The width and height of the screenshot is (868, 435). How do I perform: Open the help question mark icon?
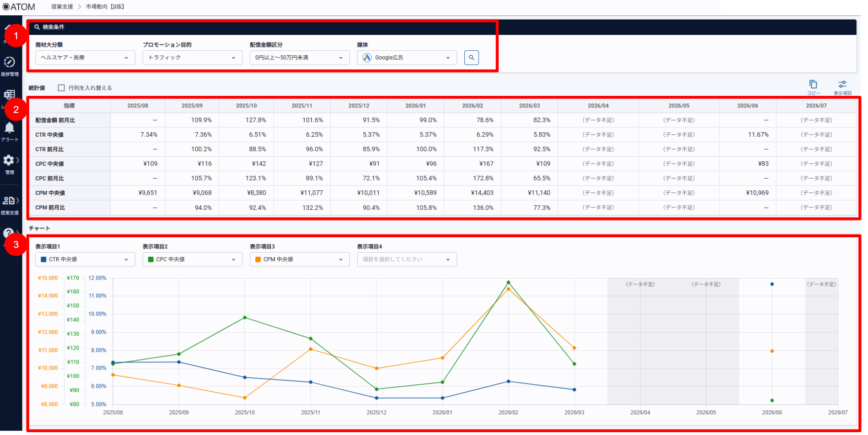[8, 233]
